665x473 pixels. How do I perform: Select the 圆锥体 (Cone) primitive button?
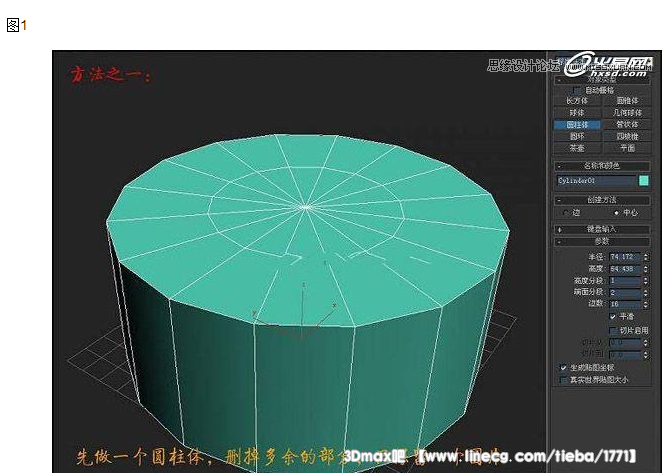click(x=627, y=101)
